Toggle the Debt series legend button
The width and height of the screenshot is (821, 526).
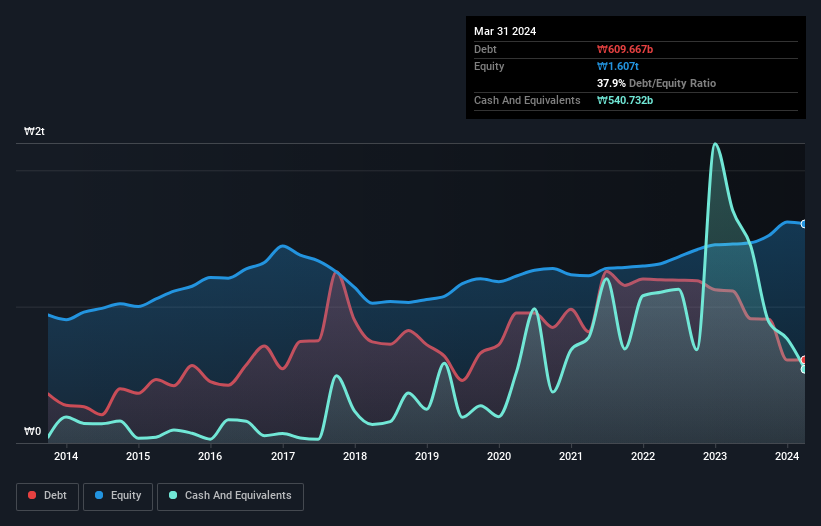(48, 496)
